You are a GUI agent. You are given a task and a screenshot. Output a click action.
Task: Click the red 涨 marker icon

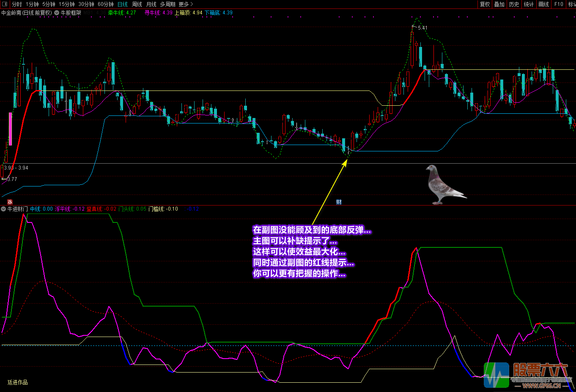pyautogui.click(x=10, y=202)
